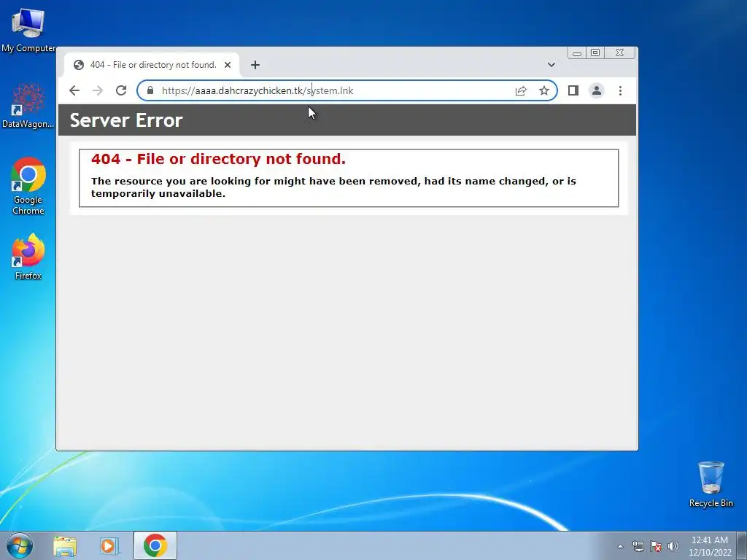
Task: Go back using Chrome's back arrow
Action: (x=74, y=90)
